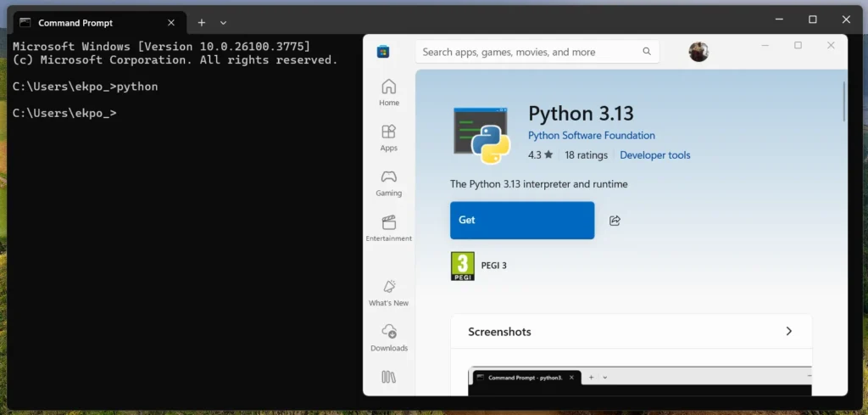Open Python Software Foundation publisher link
This screenshot has height=415, width=868.
coord(591,136)
